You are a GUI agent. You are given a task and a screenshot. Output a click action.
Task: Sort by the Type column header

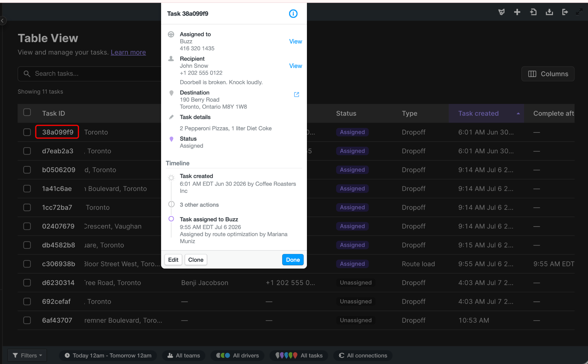pyautogui.click(x=410, y=113)
